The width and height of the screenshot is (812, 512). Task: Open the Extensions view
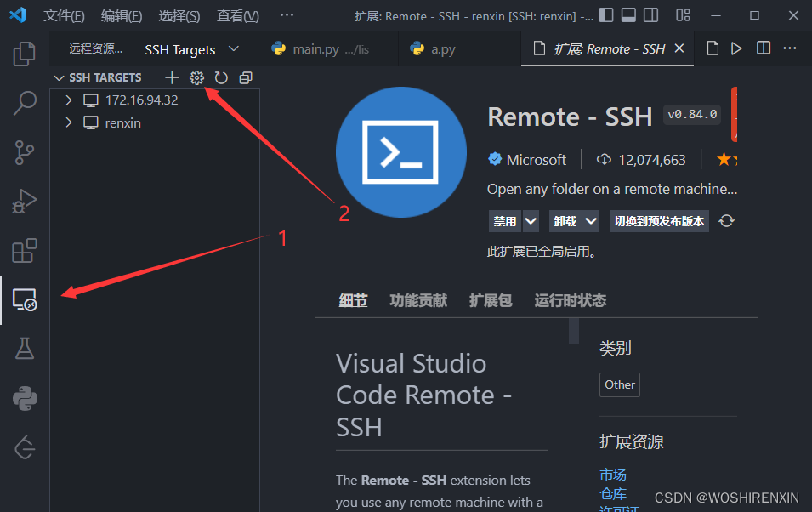pos(25,251)
